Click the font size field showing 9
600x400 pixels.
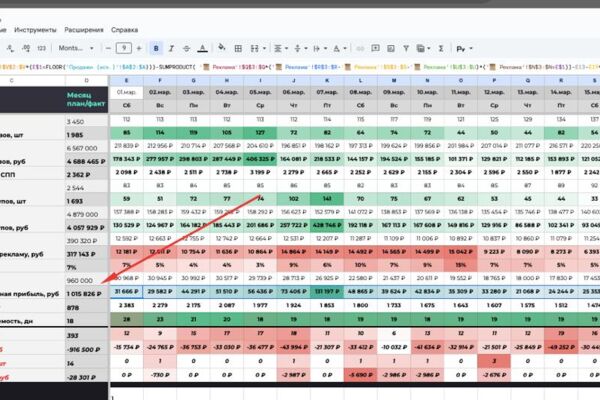124,48
